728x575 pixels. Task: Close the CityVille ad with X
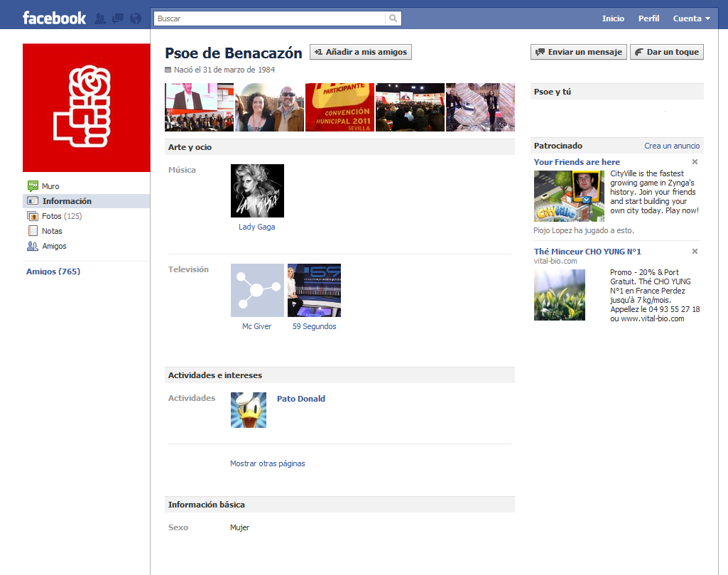[x=695, y=161]
